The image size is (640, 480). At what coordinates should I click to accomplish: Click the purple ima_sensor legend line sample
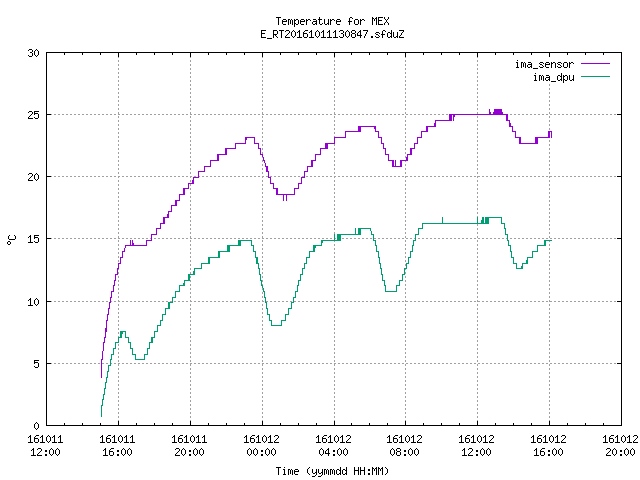[596, 64]
